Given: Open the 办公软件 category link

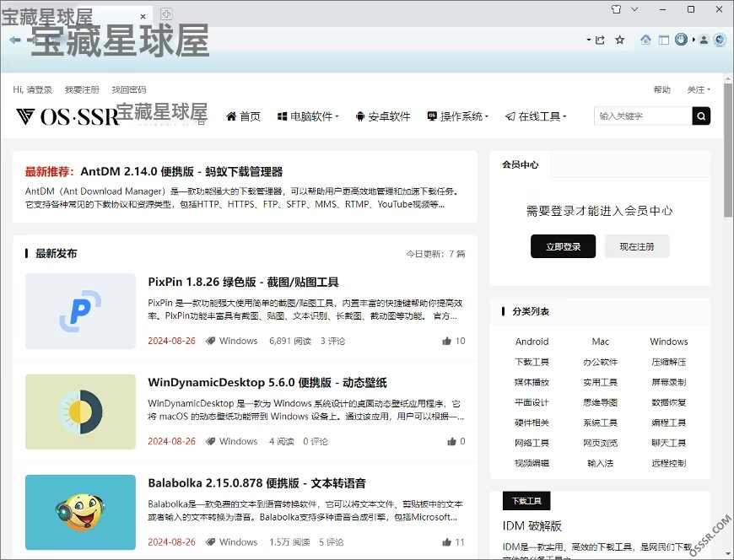Looking at the screenshot, I should 601,362.
